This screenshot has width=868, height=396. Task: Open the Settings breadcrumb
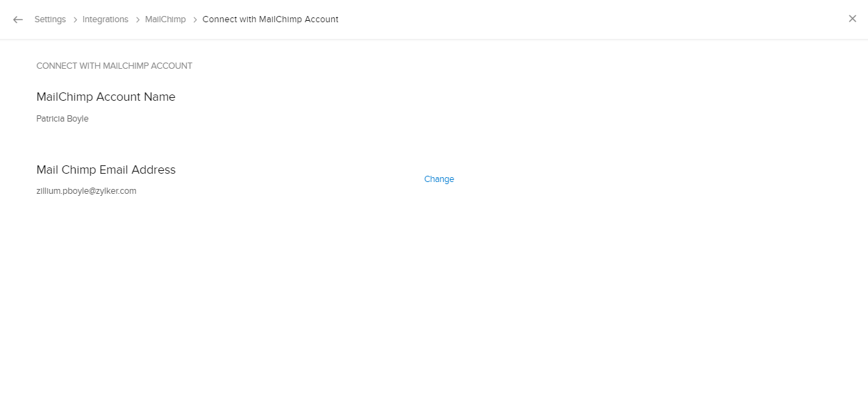50,19
